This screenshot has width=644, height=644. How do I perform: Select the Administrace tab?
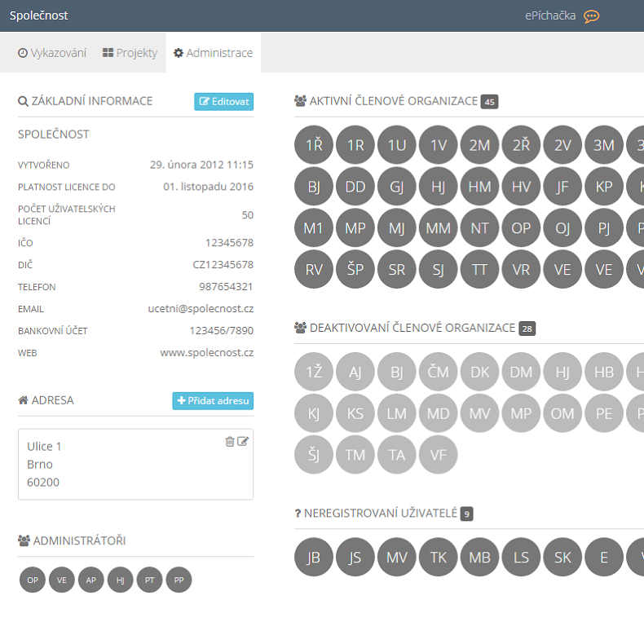213,53
